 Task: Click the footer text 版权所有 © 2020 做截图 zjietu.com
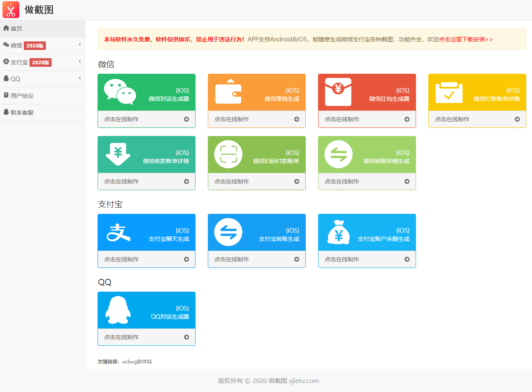point(268,381)
